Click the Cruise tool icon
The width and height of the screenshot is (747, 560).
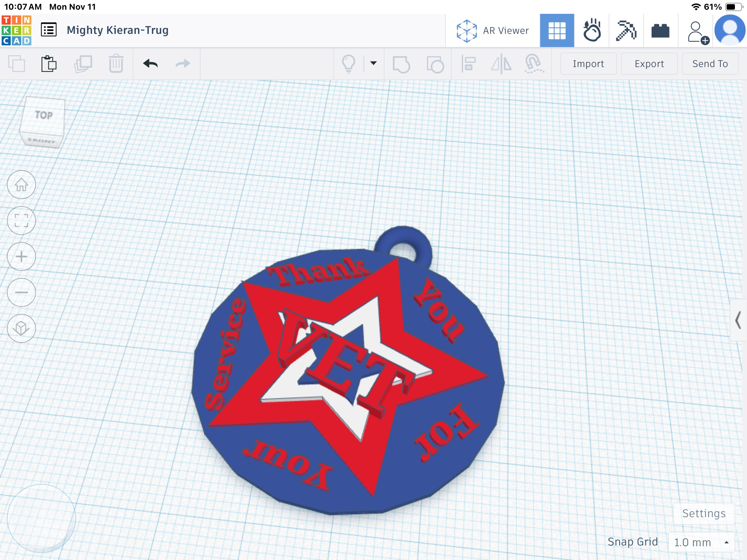534,64
